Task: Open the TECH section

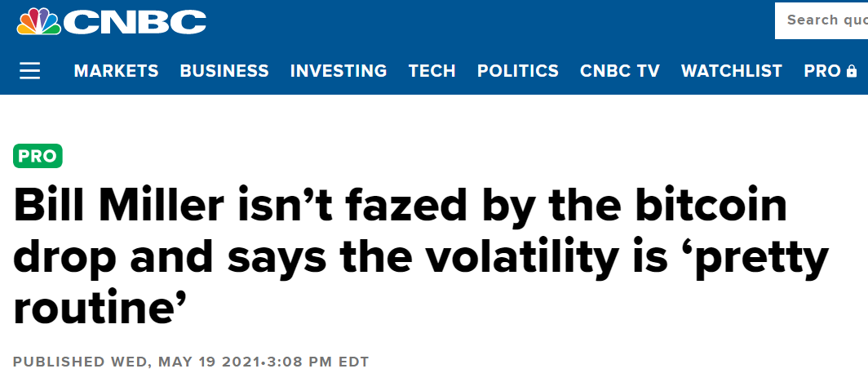Action: pyautogui.click(x=432, y=71)
